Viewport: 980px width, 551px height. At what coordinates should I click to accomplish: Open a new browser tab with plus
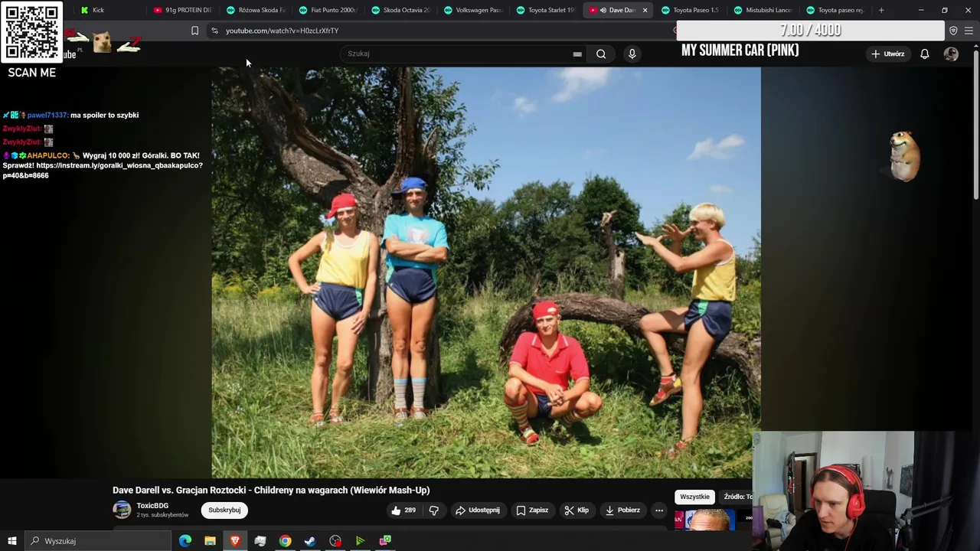click(x=881, y=10)
